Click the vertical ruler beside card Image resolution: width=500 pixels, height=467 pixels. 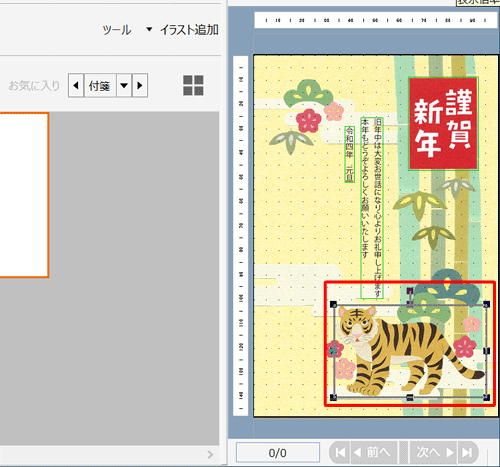pos(241,236)
